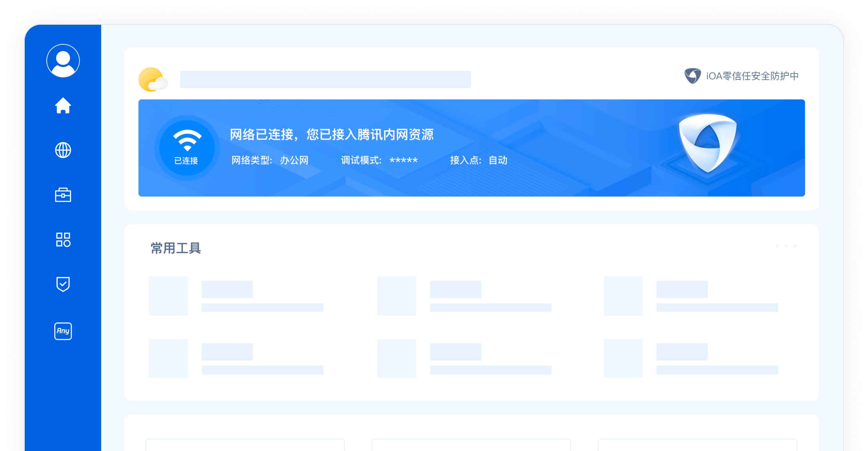Click the 调试模式 masked value
The height and width of the screenshot is (451, 868).
click(x=403, y=160)
